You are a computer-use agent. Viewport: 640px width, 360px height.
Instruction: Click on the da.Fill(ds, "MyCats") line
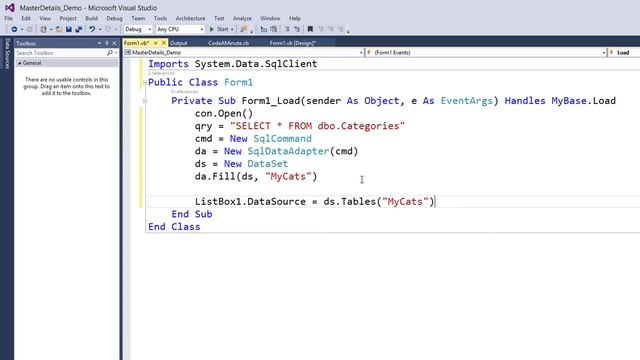256,177
